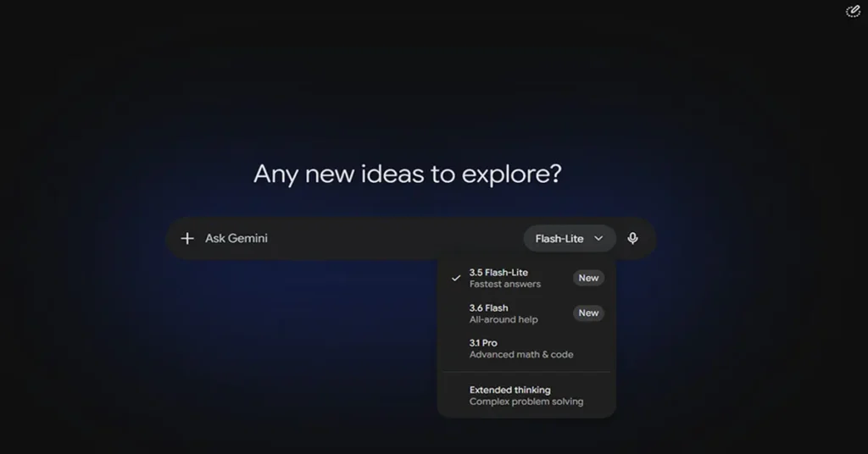This screenshot has width=868, height=454.
Task: Select the 3.5 Flash-Lite model
Action: coord(526,278)
